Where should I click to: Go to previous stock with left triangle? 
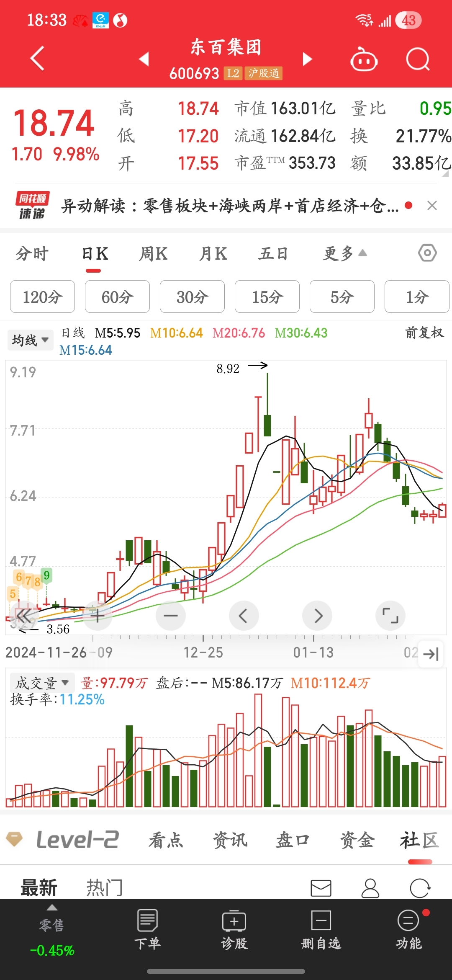point(144,59)
